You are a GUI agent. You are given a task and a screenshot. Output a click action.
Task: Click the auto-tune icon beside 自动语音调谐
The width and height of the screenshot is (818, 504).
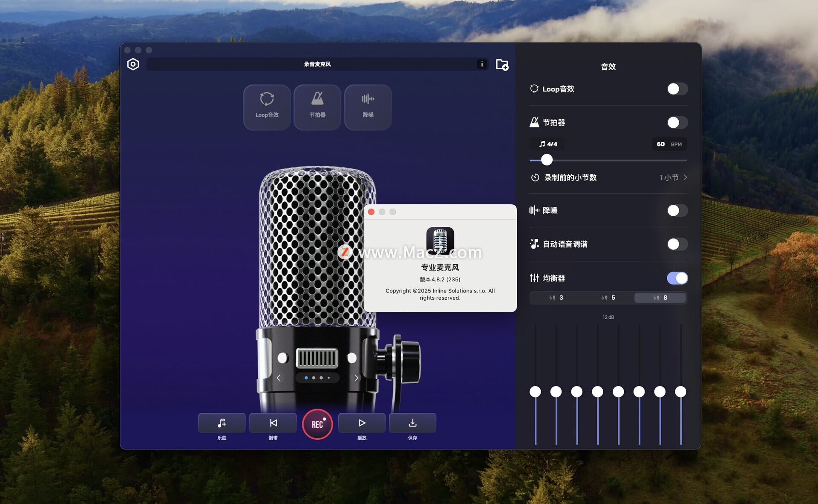534,244
